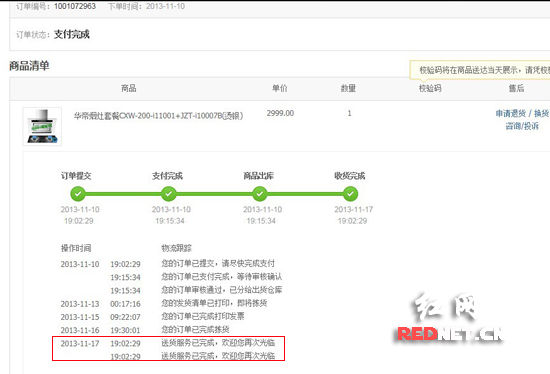The width and height of the screenshot is (550, 374).
Task: Click the 校验码 column header
Action: pos(430,88)
